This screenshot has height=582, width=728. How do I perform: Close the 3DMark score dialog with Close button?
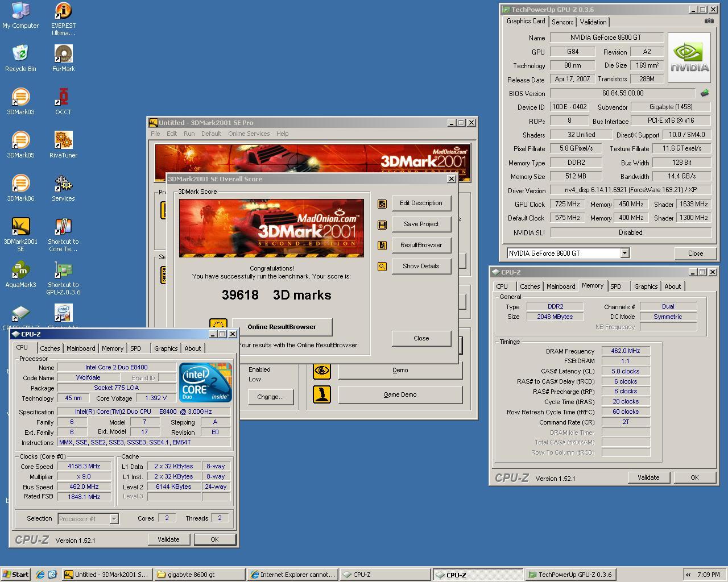[421, 338]
